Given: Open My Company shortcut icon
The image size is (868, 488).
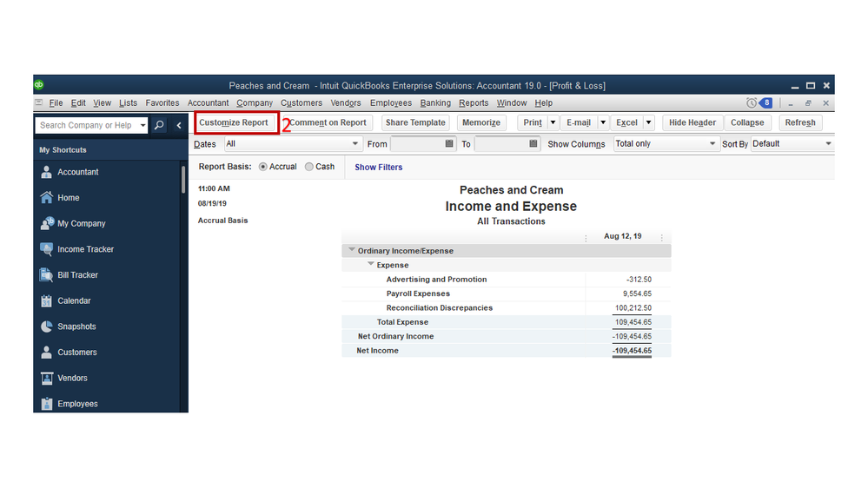Looking at the screenshot, I should [x=47, y=223].
